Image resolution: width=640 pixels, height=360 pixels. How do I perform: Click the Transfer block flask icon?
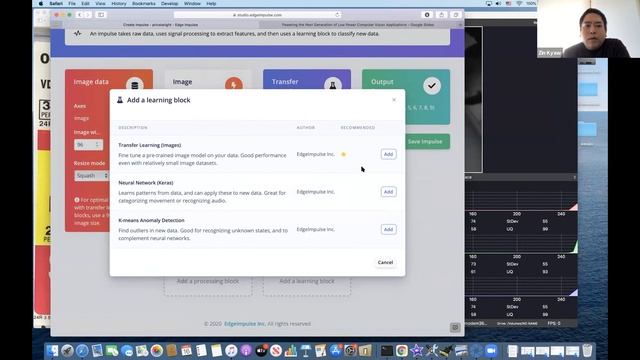coord(333,85)
